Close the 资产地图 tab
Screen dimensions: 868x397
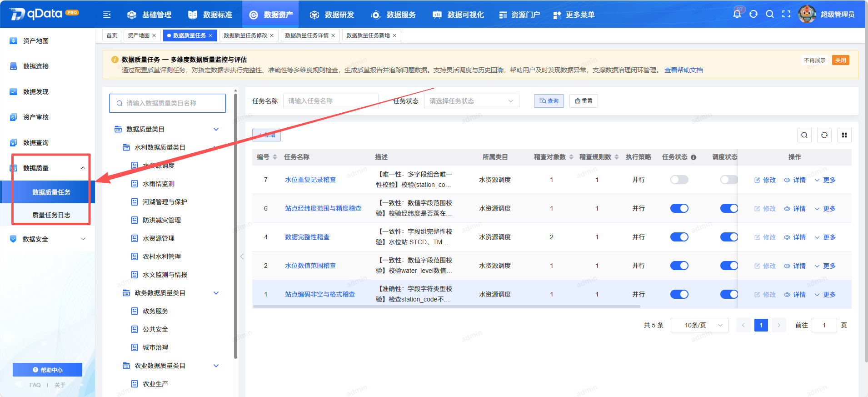coord(154,35)
